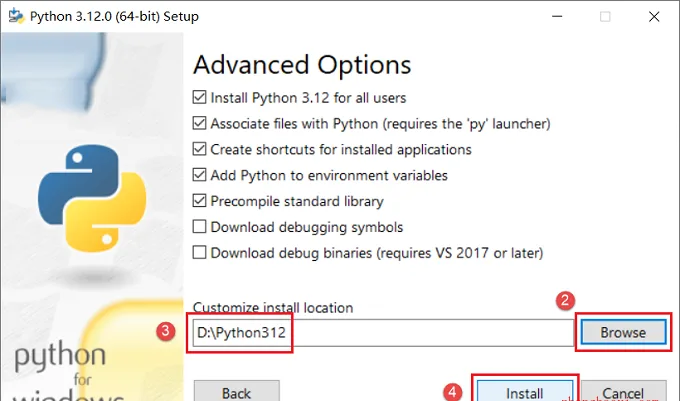The image size is (680, 401).
Task: Click the disabled maximize window button
Action: (605, 16)
